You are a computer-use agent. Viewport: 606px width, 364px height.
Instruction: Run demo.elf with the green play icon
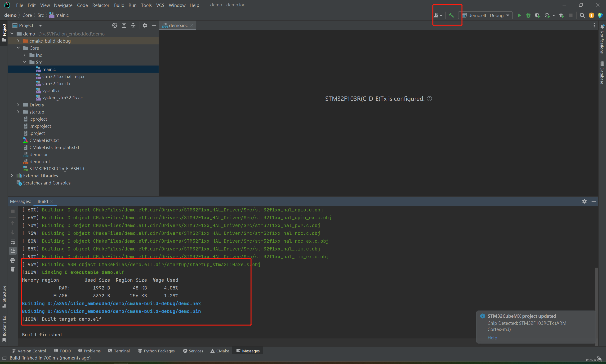(x=519, y=15)
